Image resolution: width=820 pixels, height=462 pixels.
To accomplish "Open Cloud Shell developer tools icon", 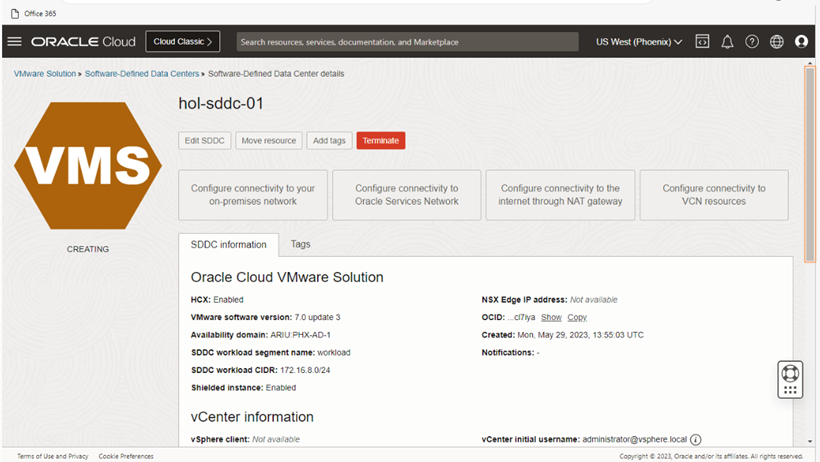I will coord(702,41).
